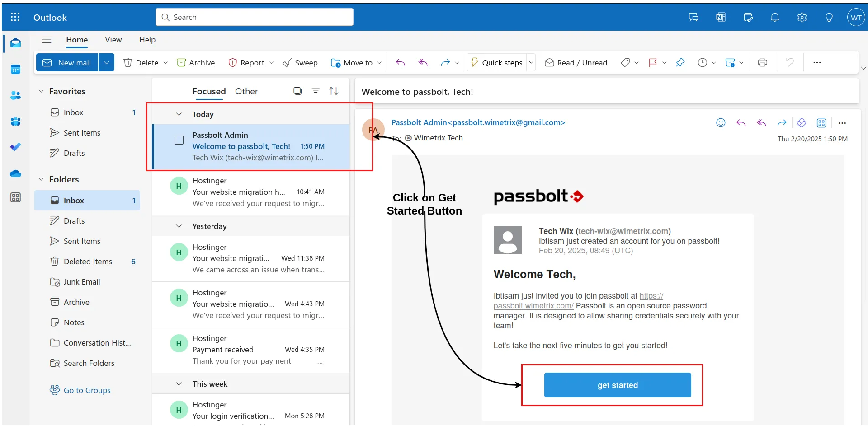Collapse the Favorites folder section

click(41, 91)
